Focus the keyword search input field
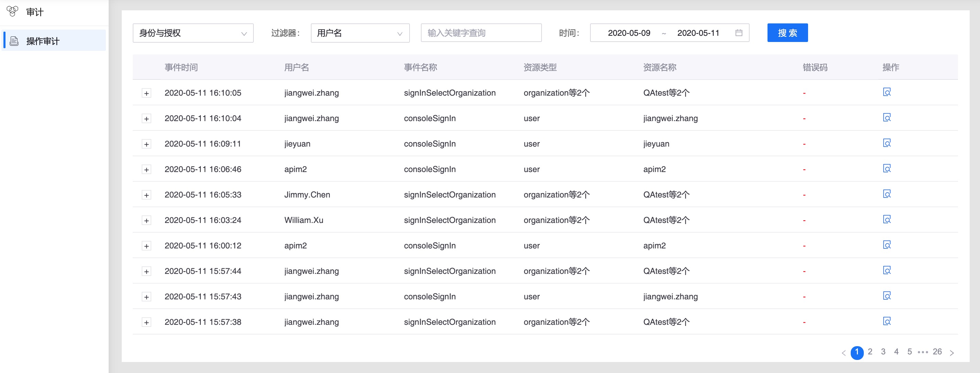Screen dimensions: 980x373 coord(481,33)
